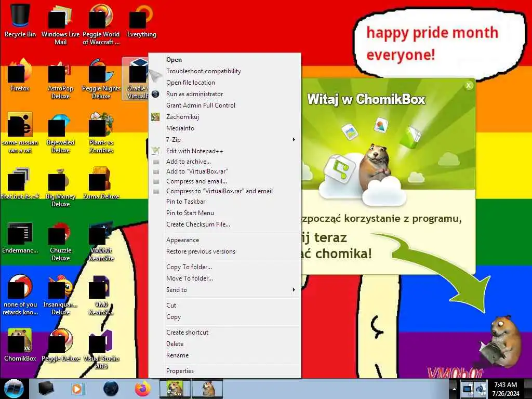The height and width of the screenshot is (399, 532).
Task: Click the Windows Start orb
Action: pos(14,389)
